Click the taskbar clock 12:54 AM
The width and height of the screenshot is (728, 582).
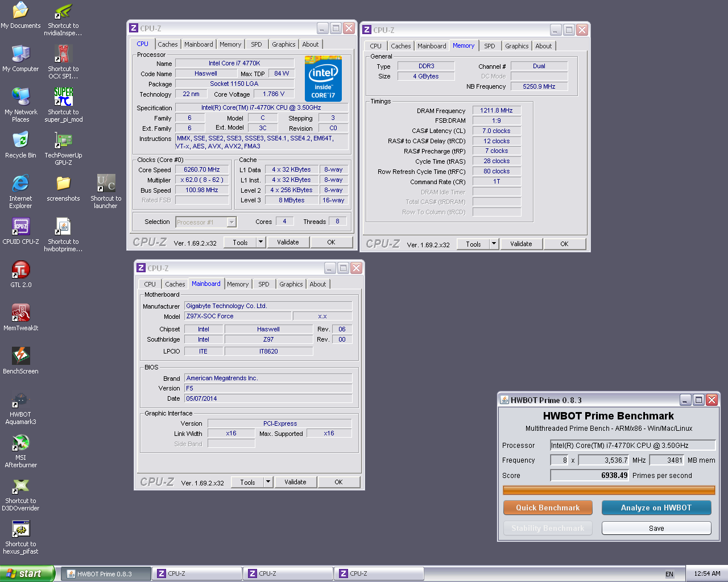click(x=707, y=573)
